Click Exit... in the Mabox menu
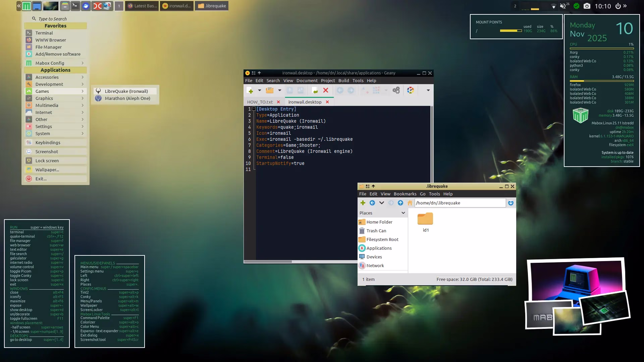The height and width of the screenshot is (362, 644). point(41,179)
